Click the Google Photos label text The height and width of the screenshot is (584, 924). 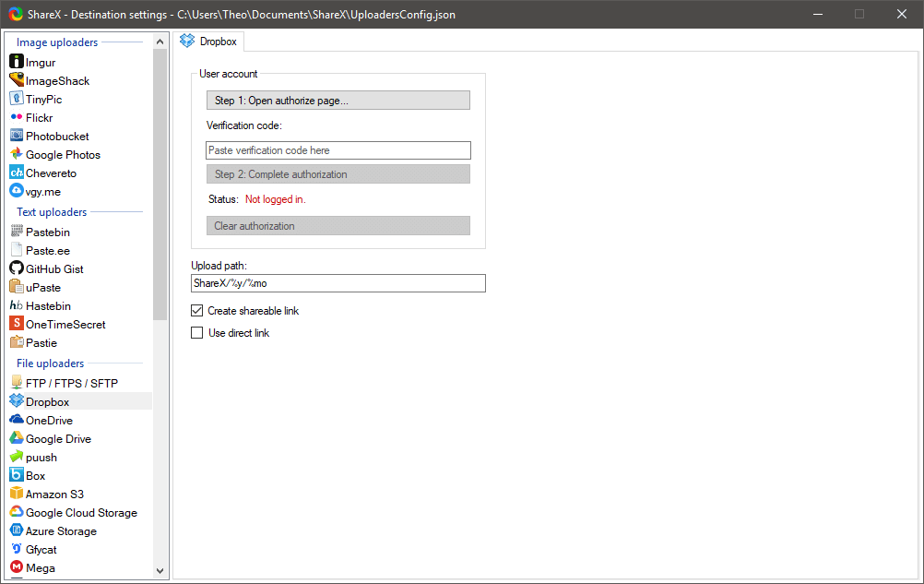[63, 154]
